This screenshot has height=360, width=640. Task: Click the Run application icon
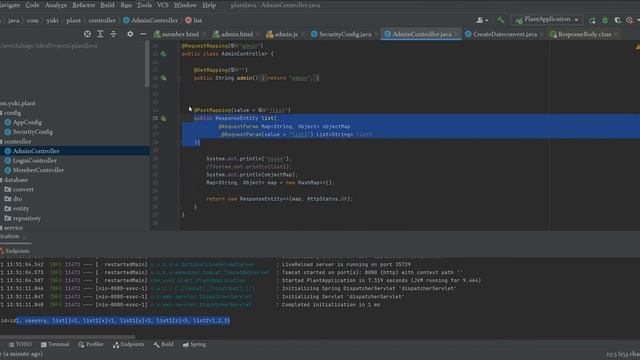[x=592, y=20]
